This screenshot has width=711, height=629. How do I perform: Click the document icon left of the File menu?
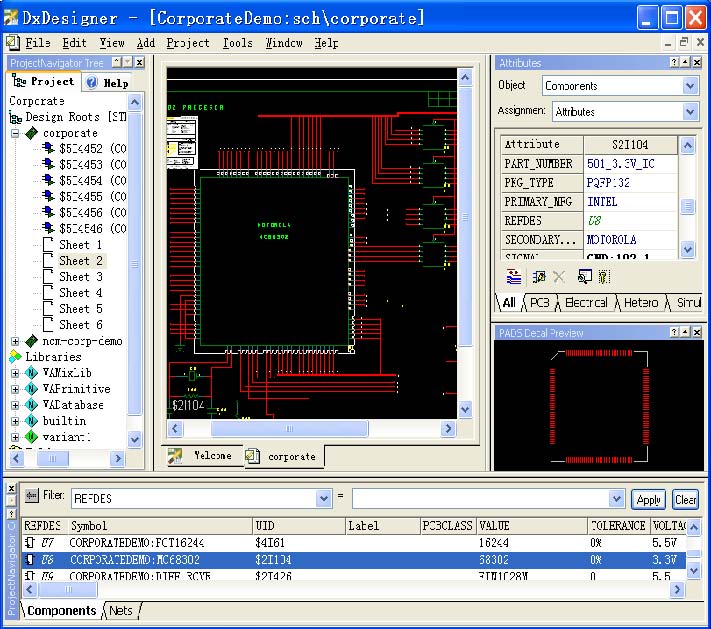click(13, 43)
